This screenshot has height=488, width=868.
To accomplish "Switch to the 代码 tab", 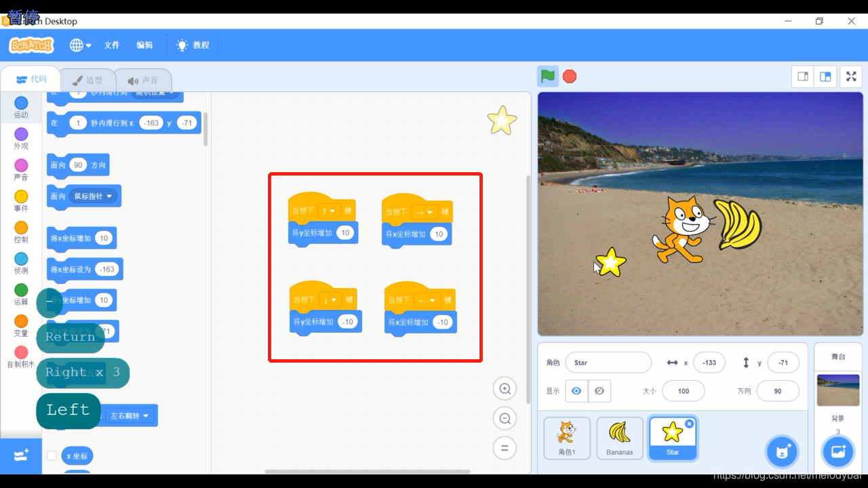I will (31, 79).
